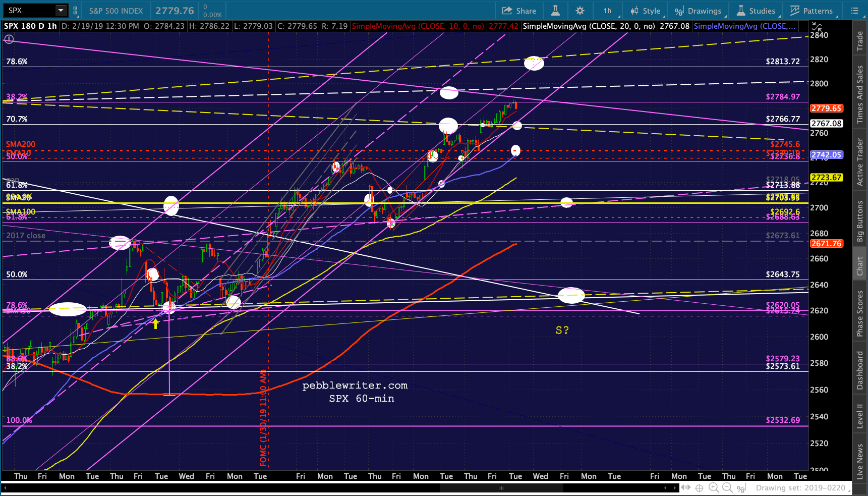Open the 1h timeframe selector
The image size is (868, 496).
point(607,11)
